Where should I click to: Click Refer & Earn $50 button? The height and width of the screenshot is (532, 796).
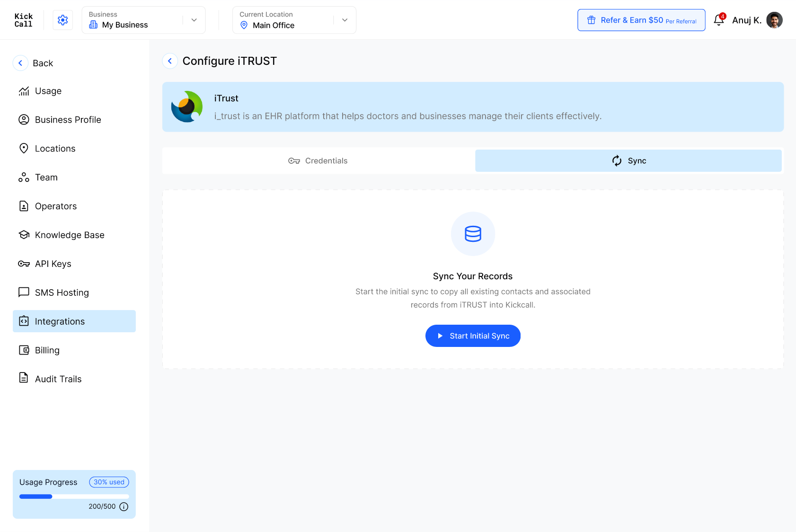[641, 20]
